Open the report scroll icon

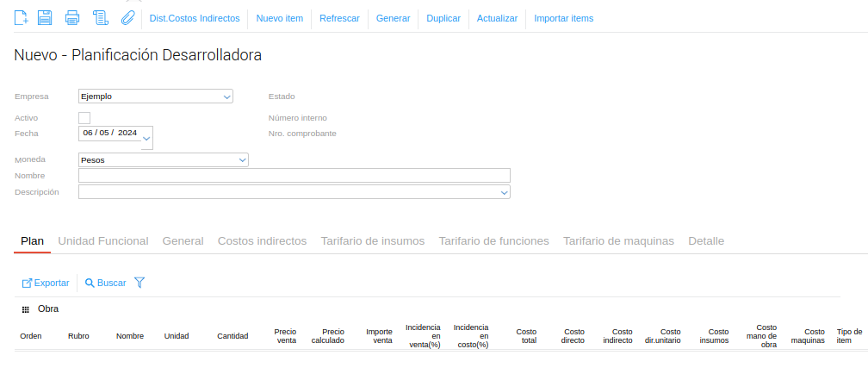[100, 18]
